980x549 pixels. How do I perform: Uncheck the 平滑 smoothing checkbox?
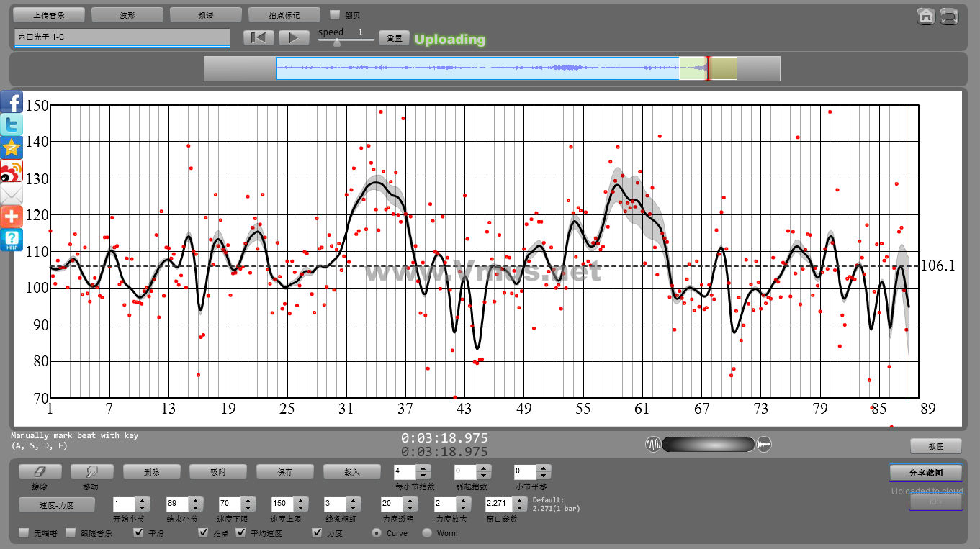click(139, 533)
